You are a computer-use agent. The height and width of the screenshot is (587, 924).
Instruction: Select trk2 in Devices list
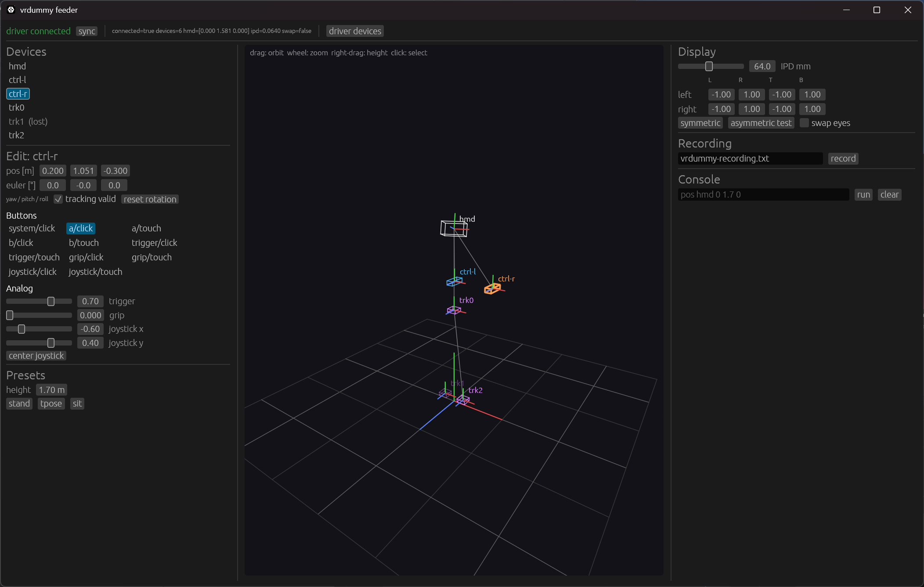click(16, 135)
